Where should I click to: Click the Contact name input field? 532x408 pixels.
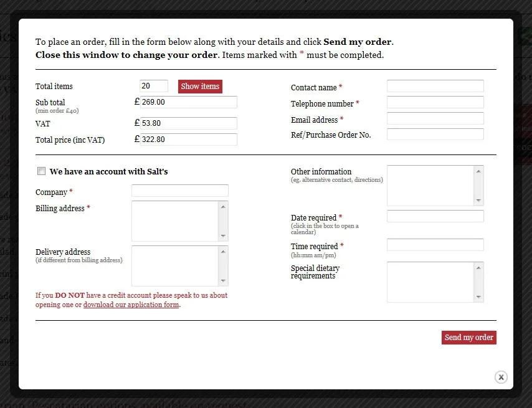435,87
